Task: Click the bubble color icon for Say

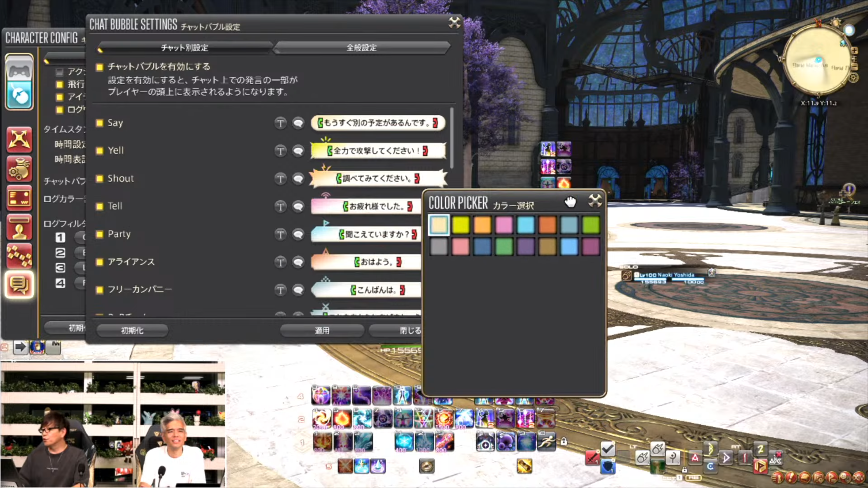Action: (298, 123)
